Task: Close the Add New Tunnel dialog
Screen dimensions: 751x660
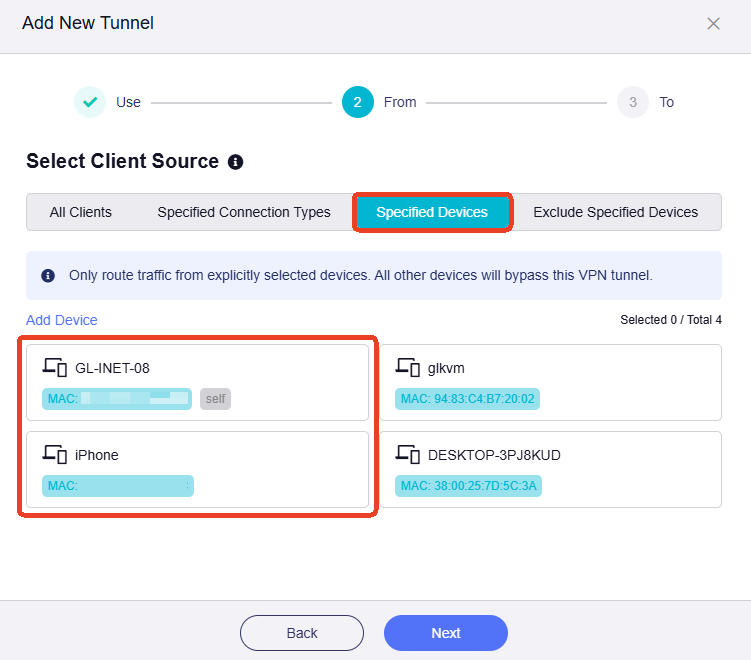Action: point(713,23)
